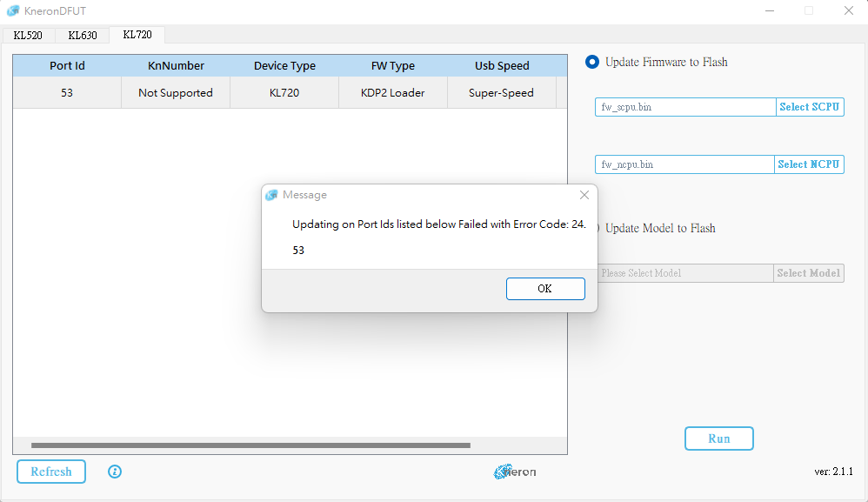Switch to the KL630 tab
This screenshot has width=868, height=502.
(83, 36)
